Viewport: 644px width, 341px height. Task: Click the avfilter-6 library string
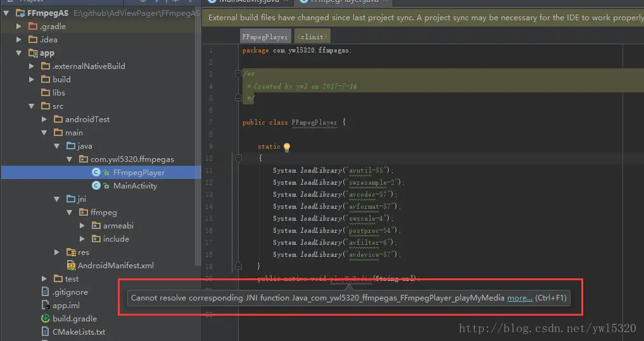pyautogui.click(x=371, y=242)
